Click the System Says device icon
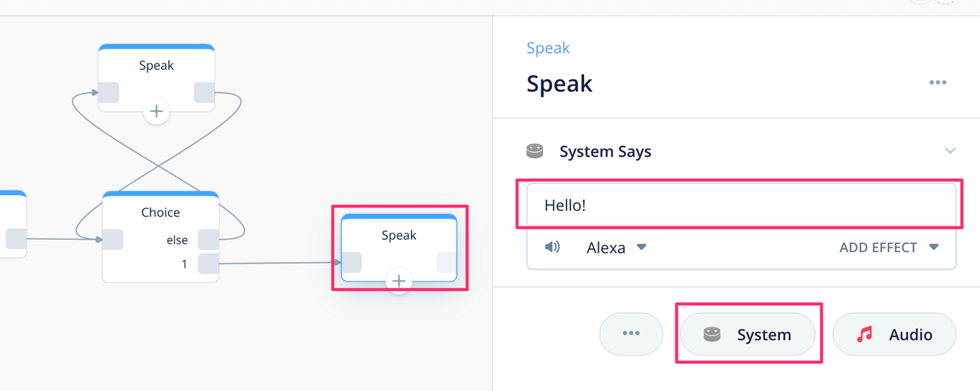The width and height of the screenshot is (980, 391). coord(535,151)
